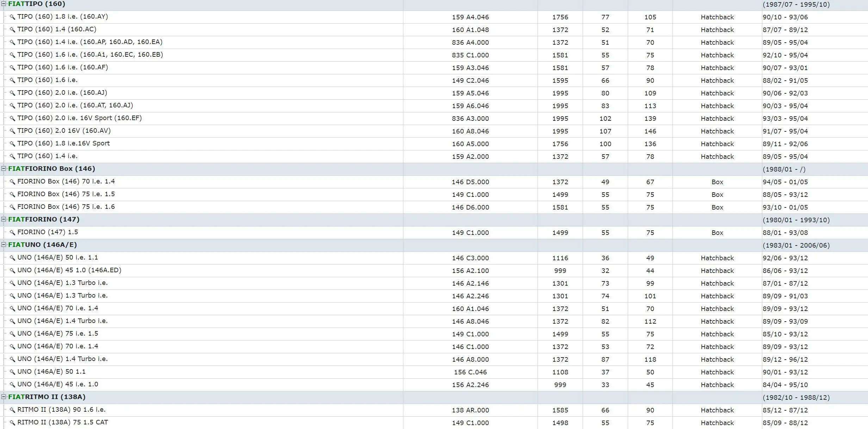
Task: Click magnifier icon on the 159 A2.000 TIPO row
Action: tap(12, 156)
